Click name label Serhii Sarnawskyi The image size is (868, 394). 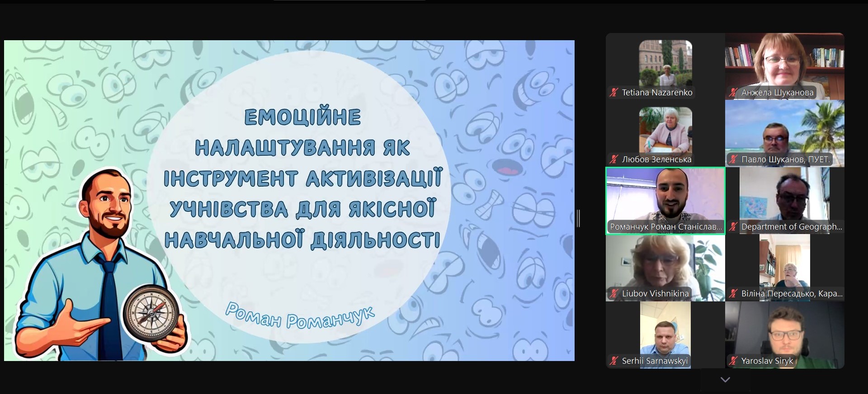pyautogui.click(x=655, y=361)
